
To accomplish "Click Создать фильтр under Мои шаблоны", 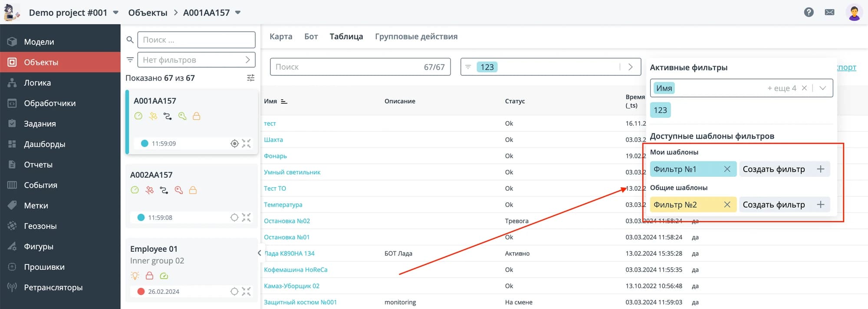I will (x=785, y=169).
